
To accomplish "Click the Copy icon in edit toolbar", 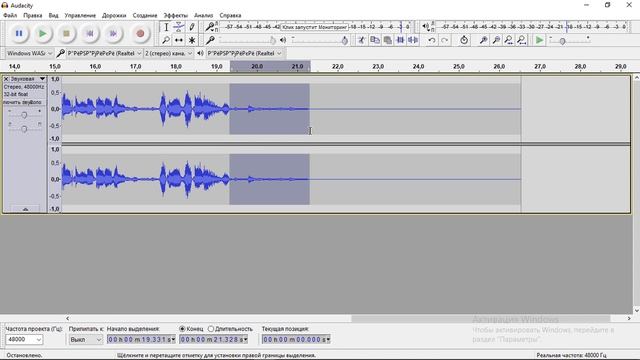I will tap(375, 40).
